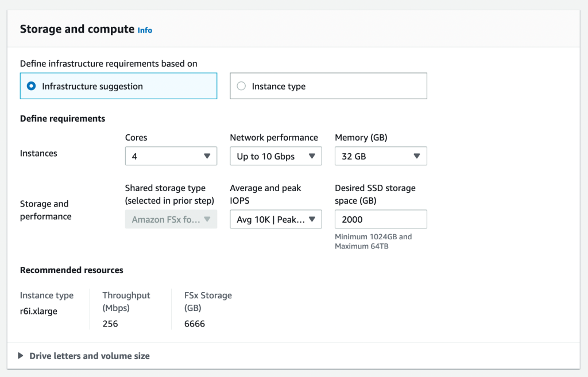The height and width of the screenshot is (377, 588).
Task: Click the filled Infrastructure suggestion radio dot
Action: [31, 85]
